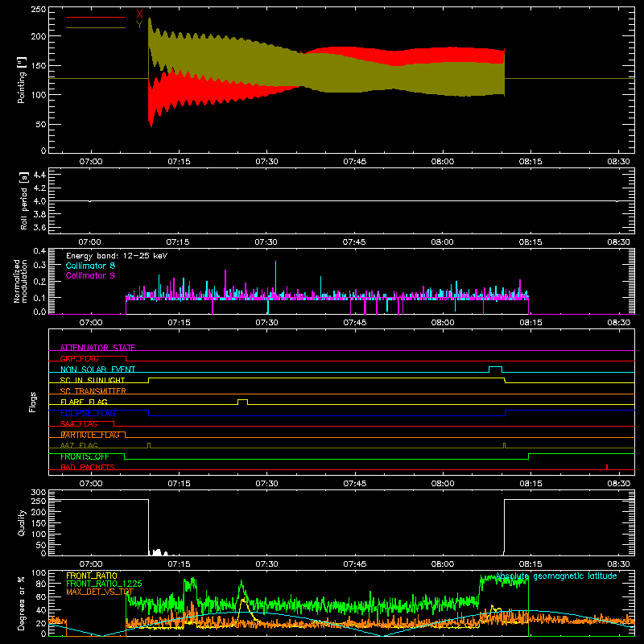Click the 0.4 tick on modulation axis
The image size is (644, 644).
tap(39, 251)
